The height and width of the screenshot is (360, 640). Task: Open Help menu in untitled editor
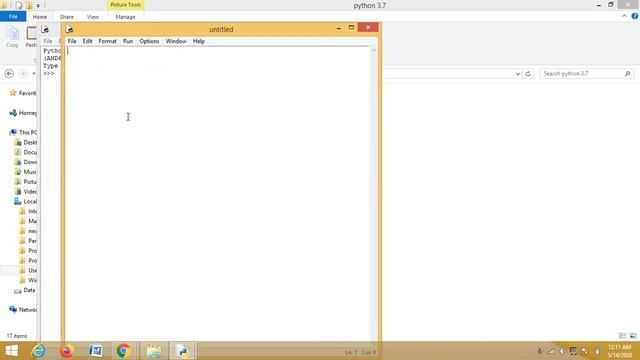(198, 41)
